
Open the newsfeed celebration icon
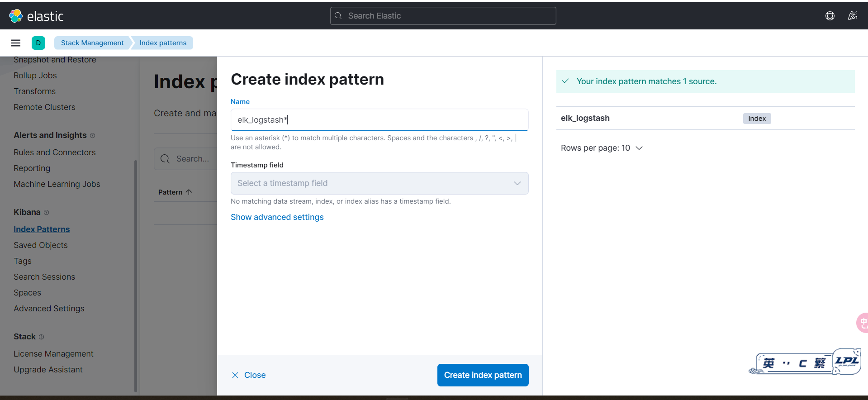pyautogui.click(x=853, y=16)
